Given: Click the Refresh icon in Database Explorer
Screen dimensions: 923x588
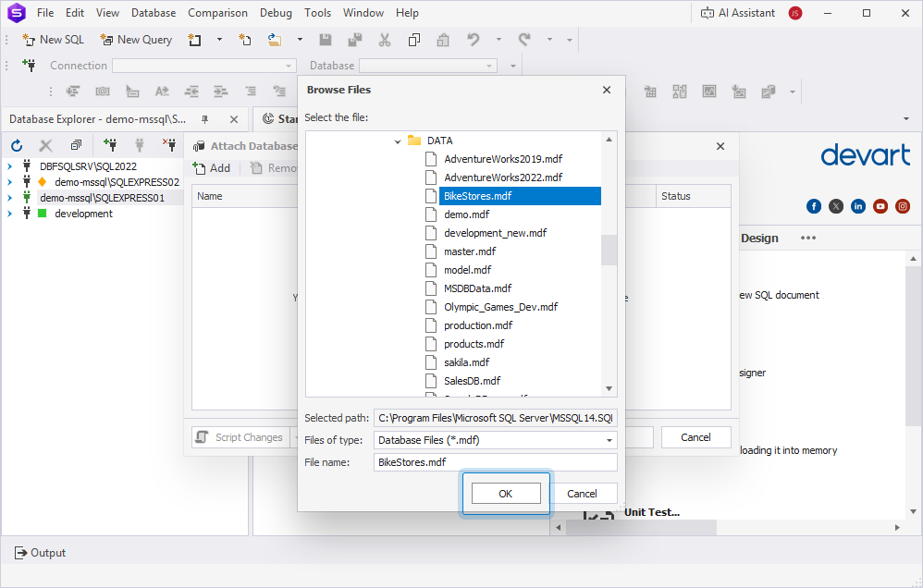Looking at the screenshot, I should pos(17,145).
